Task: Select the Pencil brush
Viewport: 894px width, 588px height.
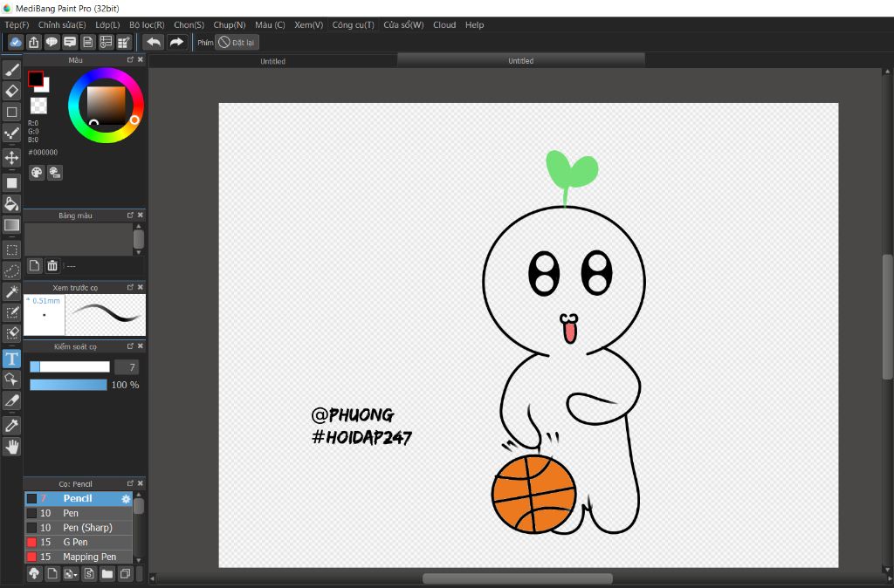Action: coord(78,498)
